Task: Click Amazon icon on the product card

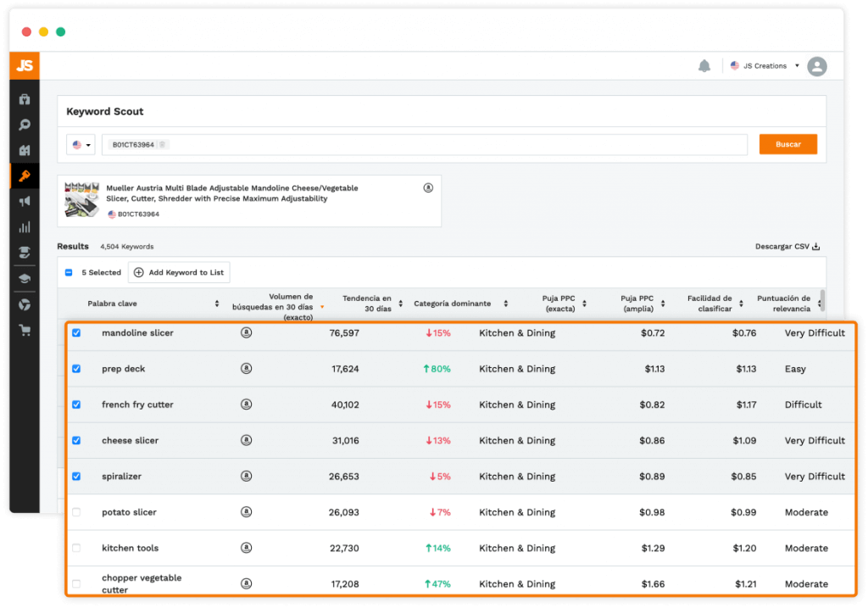Action: pyautogui.click(x=428, y=188)
